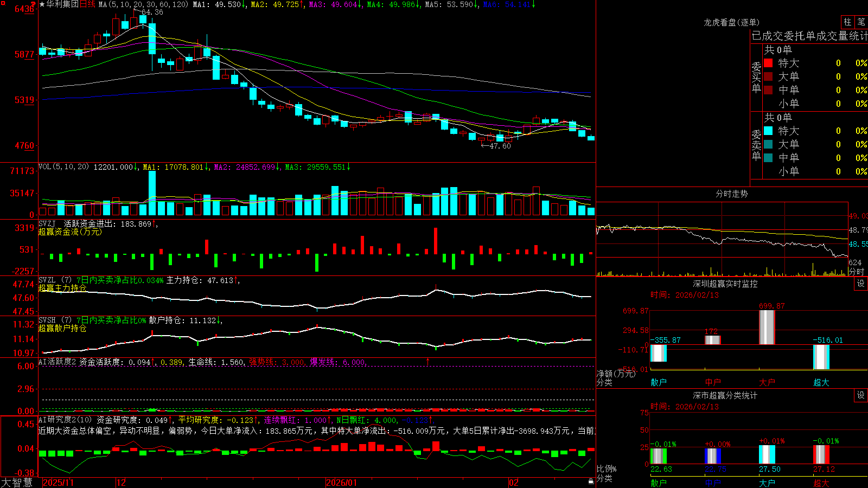Open 设 settings for 深圳超赢实时监控
The width and height of the screenshot is (868, 488).
coord(861,284)
